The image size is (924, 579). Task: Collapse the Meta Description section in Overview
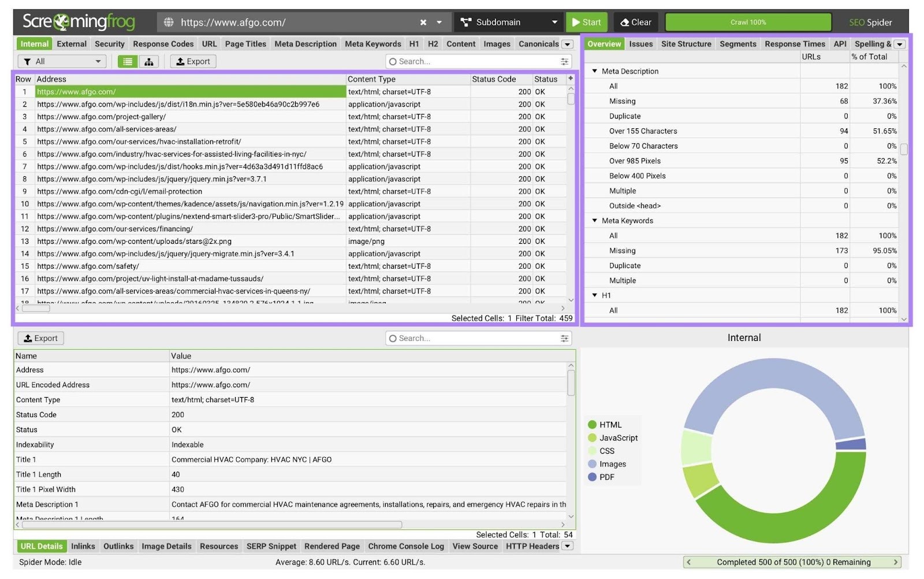click(x=595, y=71)
